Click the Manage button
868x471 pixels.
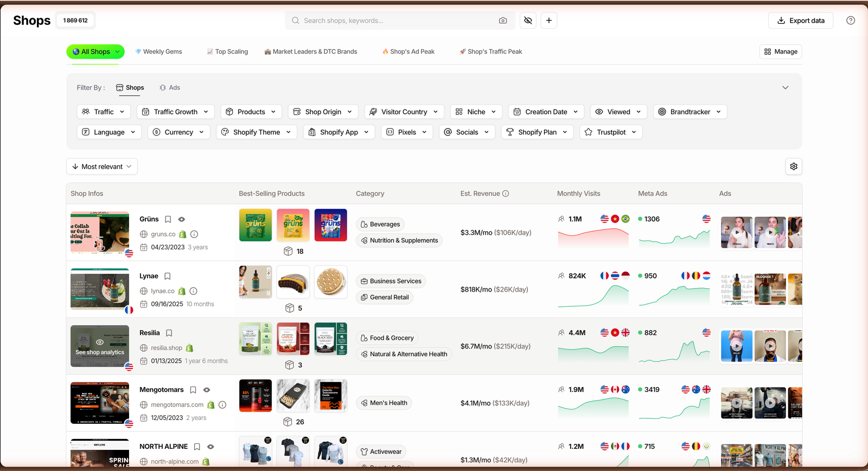781,51
